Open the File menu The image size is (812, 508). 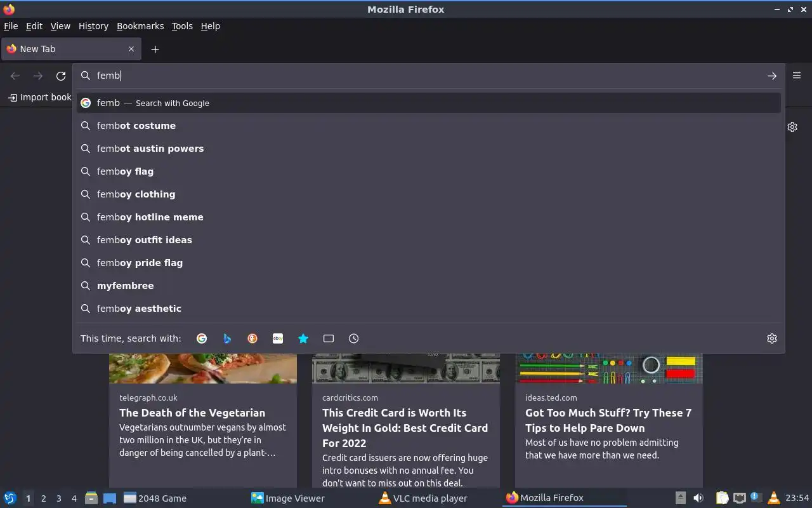click(11, 26)
